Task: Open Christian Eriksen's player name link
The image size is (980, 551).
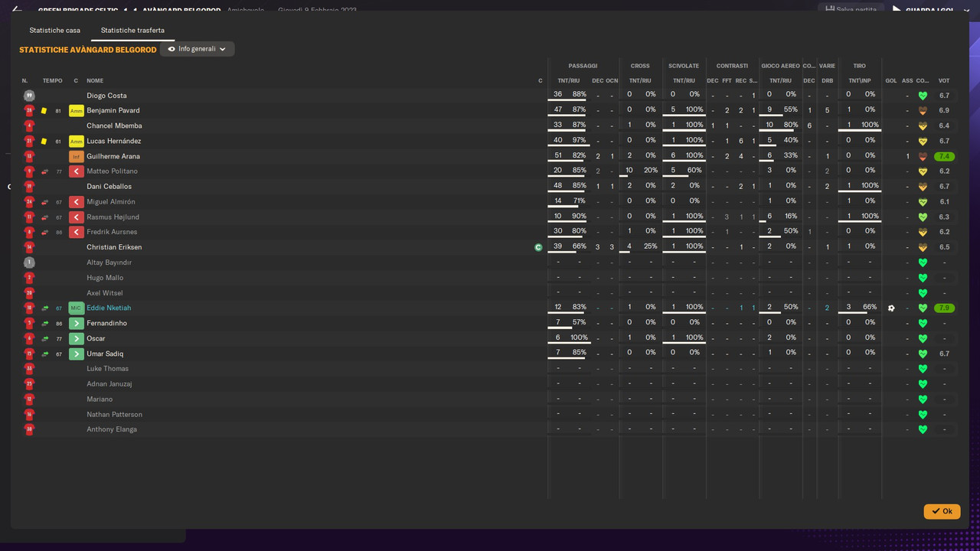Action: coord(114,247)
